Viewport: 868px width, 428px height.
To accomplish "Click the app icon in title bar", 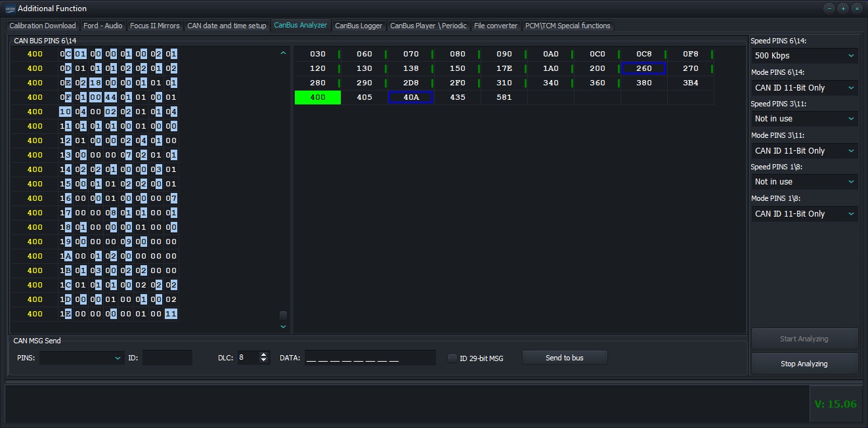I will (10, 9).
